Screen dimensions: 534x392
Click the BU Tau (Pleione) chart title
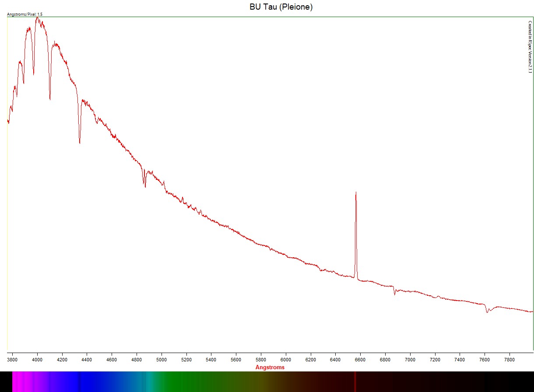[281, 7]
